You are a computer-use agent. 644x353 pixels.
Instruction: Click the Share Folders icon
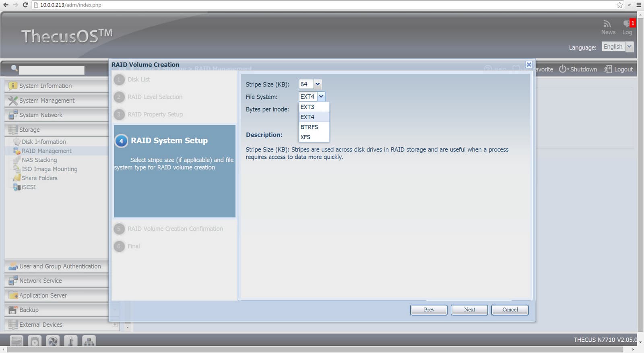point(17,178)
